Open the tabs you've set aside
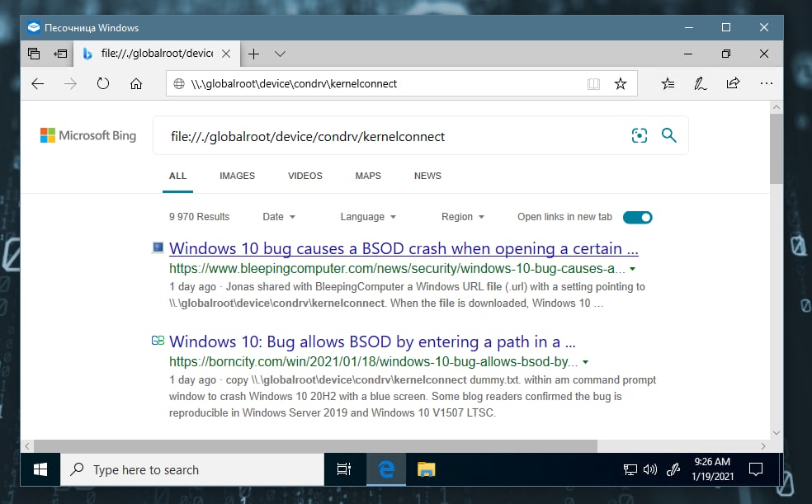 34,54
